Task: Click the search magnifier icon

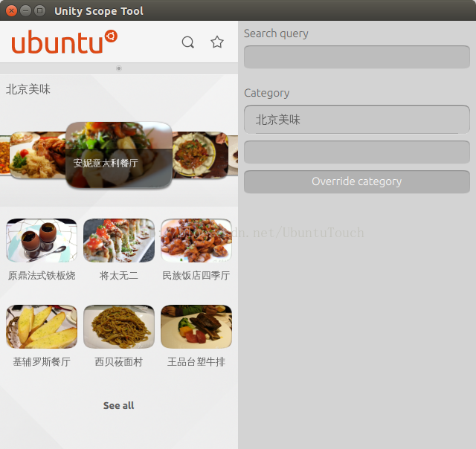Action: (x=188, y=42)
